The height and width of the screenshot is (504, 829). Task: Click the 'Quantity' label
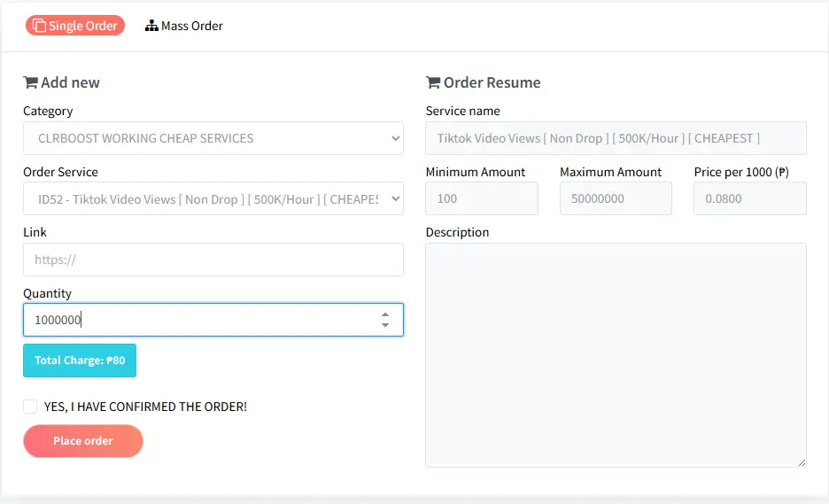point(47,293)
